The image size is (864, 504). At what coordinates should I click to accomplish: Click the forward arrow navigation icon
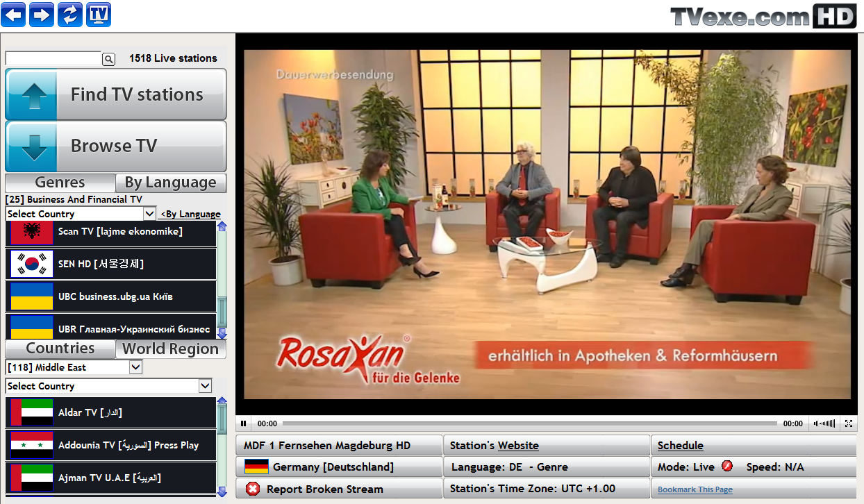(42, 14)
